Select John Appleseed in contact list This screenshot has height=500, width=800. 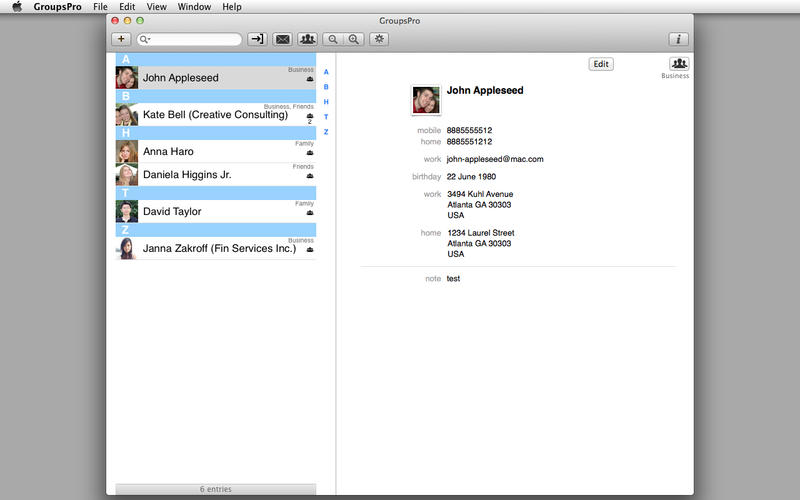pos(216,78)
